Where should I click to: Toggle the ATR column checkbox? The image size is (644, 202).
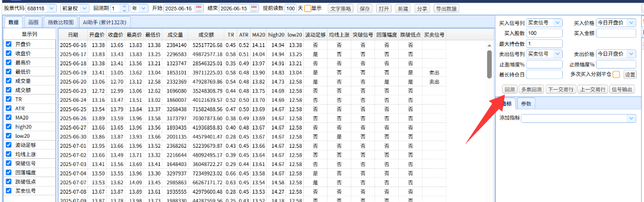pos(9,108)
